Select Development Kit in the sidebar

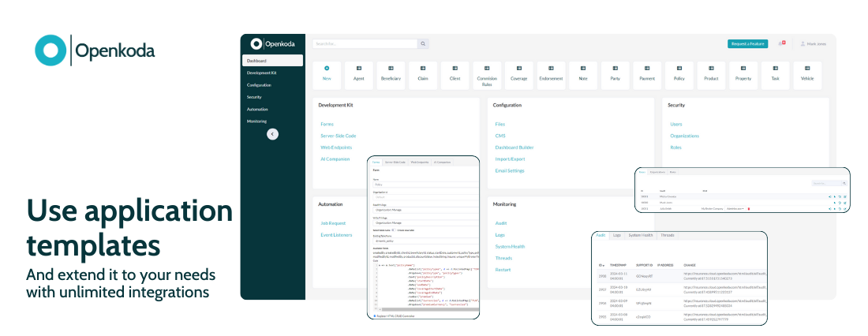pyautogui.click(x=262, y=73)
